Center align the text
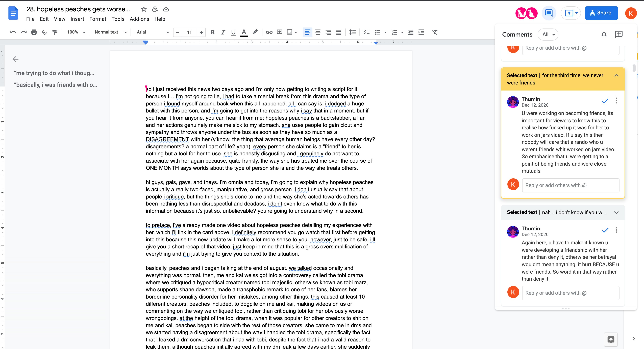Image resolution: width=644 pixels, height=349 pixels. coord(318,32)
